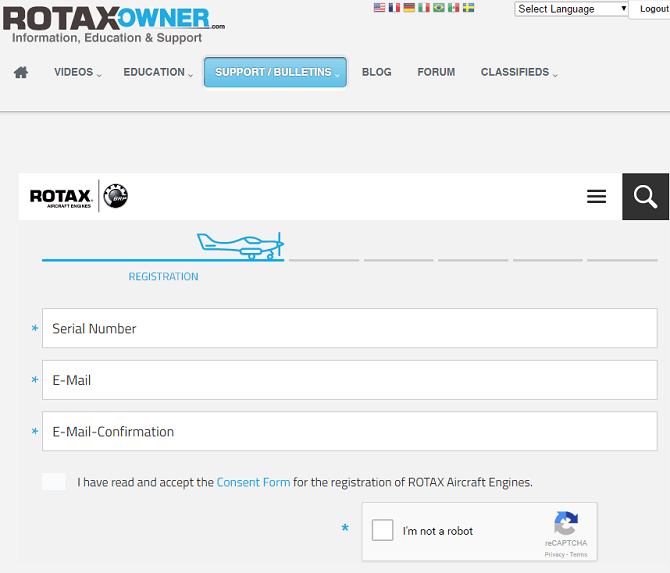Select the Swedish flag language icon
The height and width of the screenshot is (573, 670).
pos(468,7)
